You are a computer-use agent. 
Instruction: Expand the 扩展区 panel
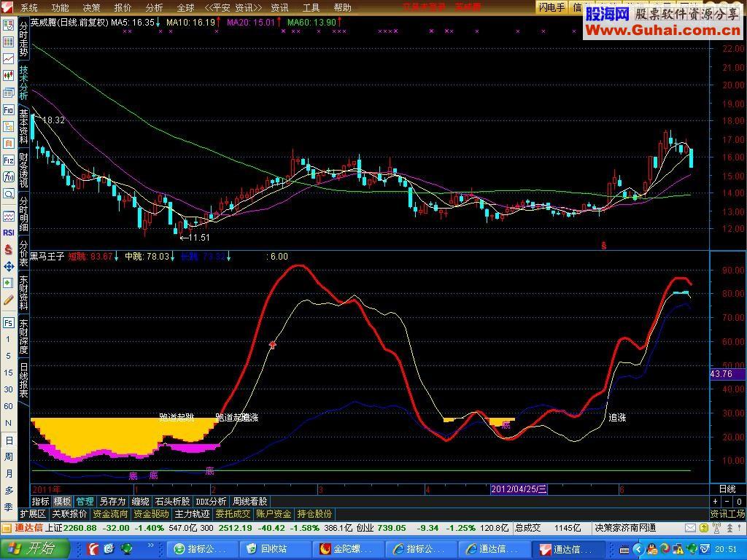click(33, 514)
